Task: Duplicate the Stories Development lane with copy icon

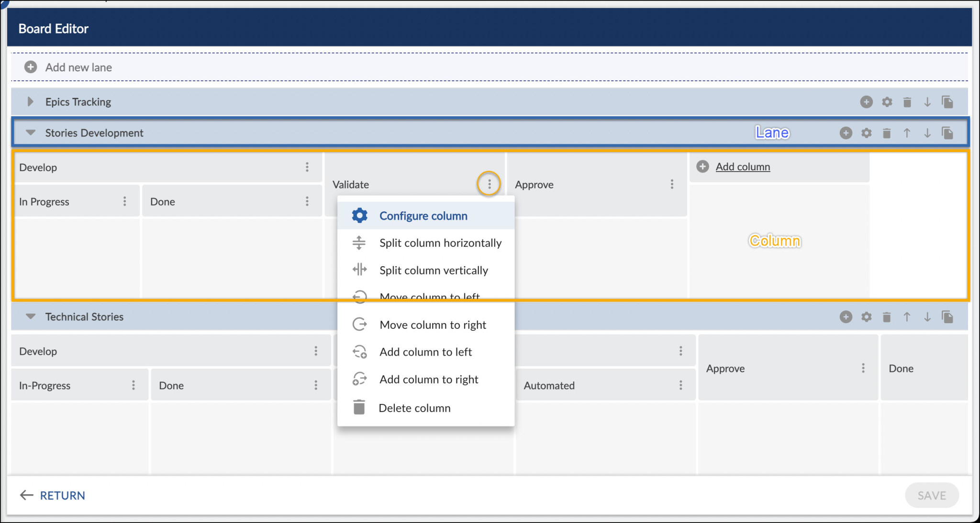Action: pos(947,133)
